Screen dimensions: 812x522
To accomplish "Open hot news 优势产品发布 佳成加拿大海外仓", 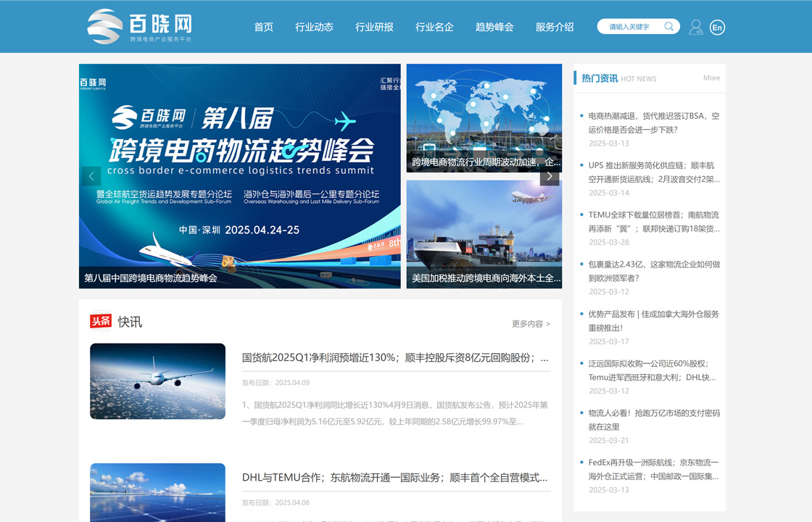I will click(x=653, y=320).
